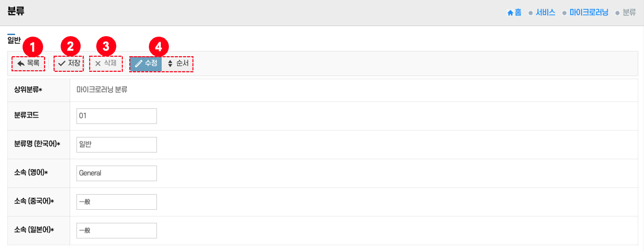Navigate to the 마이크로러닝 breadcrumb link
This screenshot has height=251, width=644.
point(588,13)
